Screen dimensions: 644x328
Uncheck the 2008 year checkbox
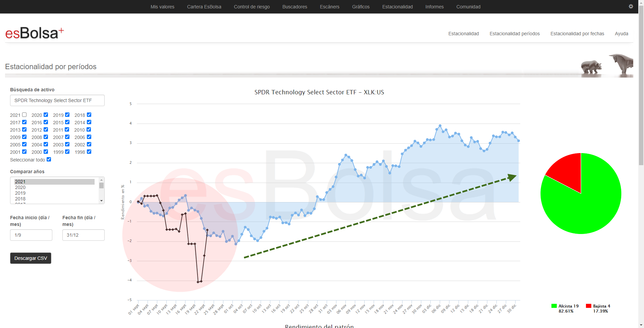[x=46, y=137]
